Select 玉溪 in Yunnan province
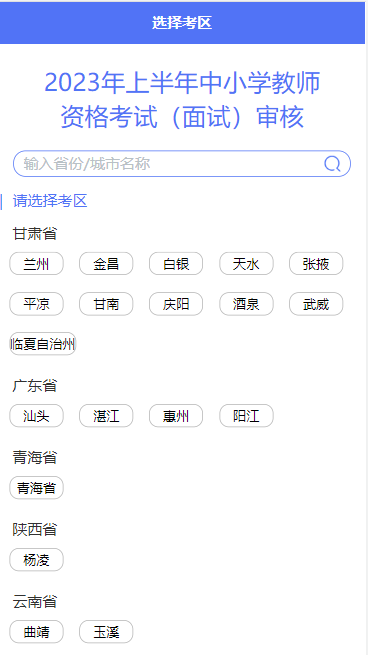The height and width of the screenshot is (655, 368). (106, 632)
